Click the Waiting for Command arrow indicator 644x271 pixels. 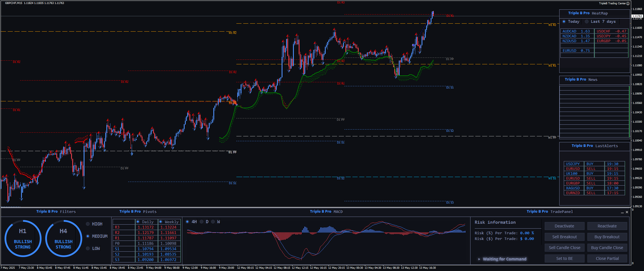point(479,259)
